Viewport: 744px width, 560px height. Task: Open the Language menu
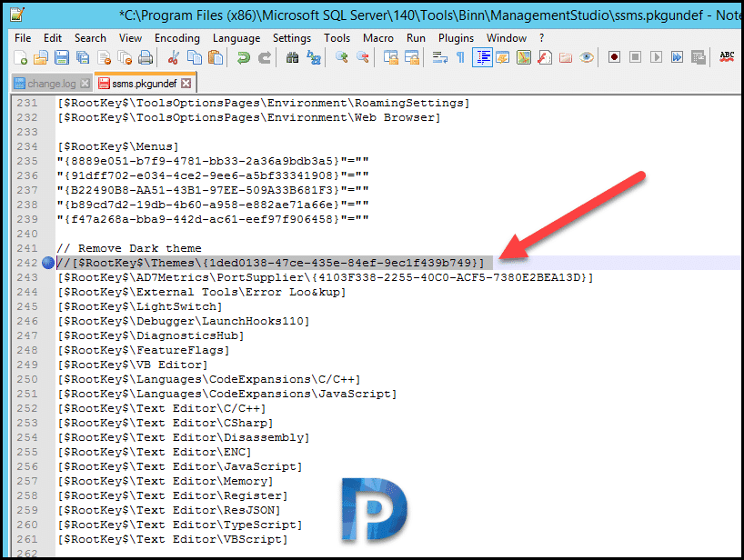click(236, 38)
